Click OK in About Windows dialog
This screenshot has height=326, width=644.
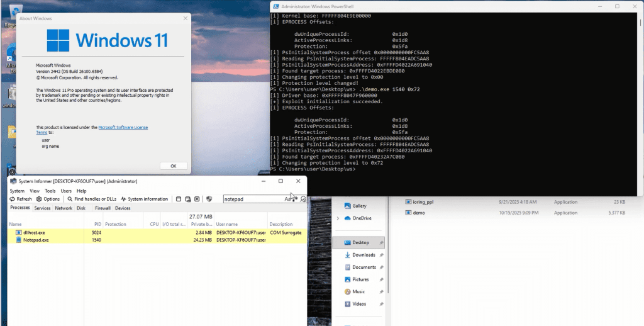(x=174, y=166)
